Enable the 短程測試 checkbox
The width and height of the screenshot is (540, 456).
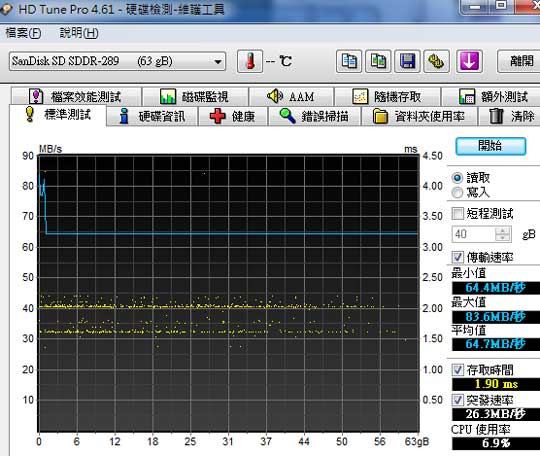point(458,214)
